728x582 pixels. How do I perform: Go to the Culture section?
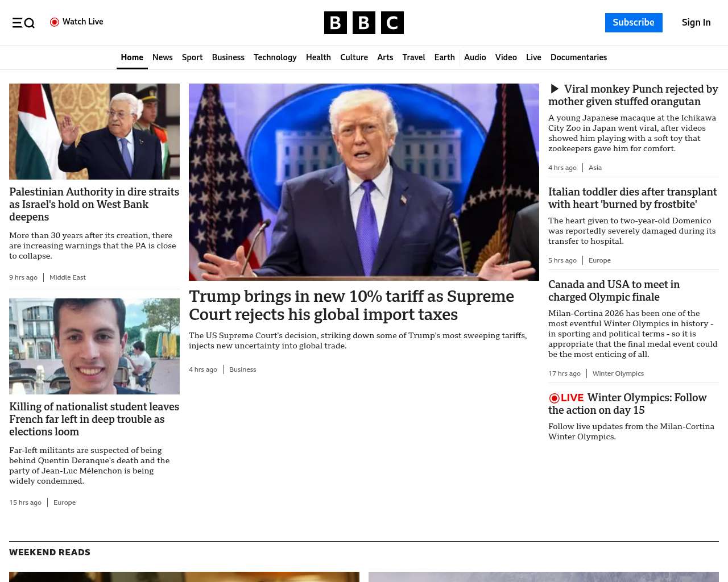354,57
